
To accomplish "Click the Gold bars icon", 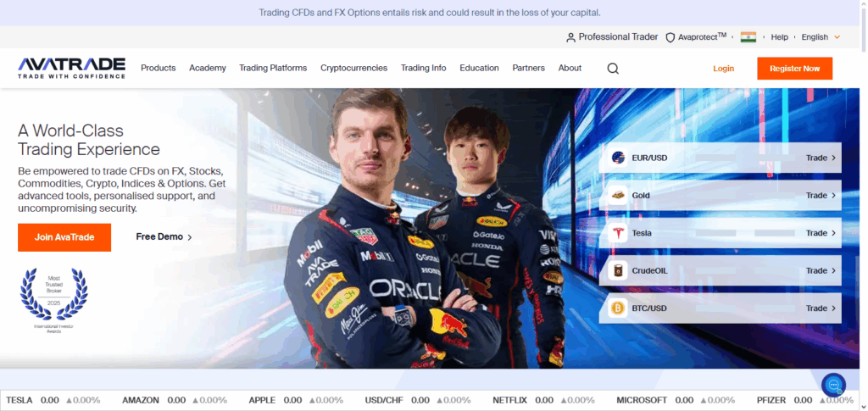I will (x=618, y=196).
